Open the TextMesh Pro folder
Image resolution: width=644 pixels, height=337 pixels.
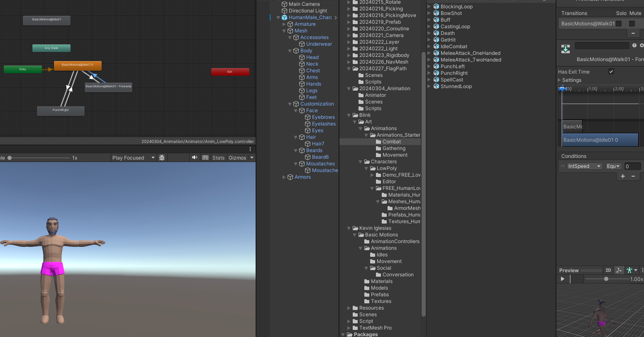click(x=375, y=328)
